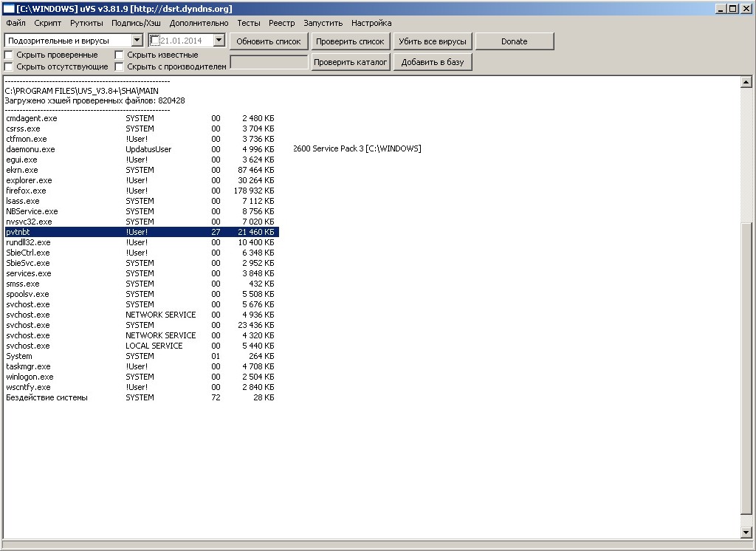Open the Руткиты menu
The width and height of the screenshot is (756, 551).
(x=86, y=23)
